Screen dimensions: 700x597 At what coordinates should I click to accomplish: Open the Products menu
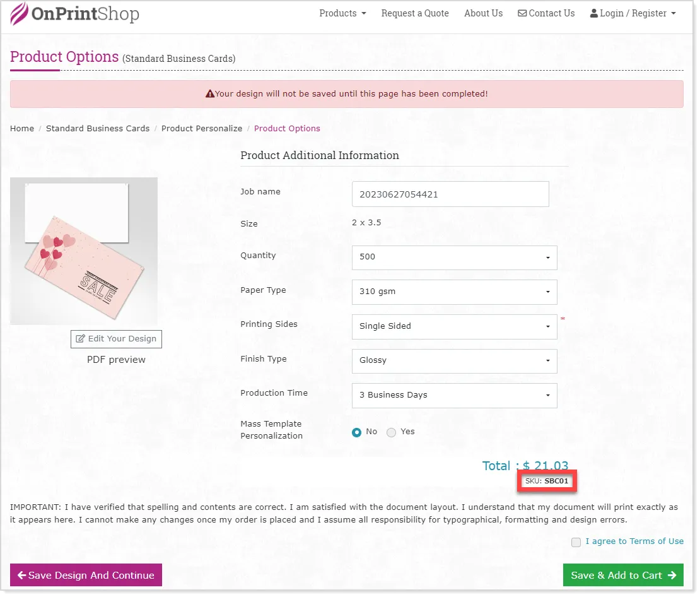pyautogui.click(x=342, y=13)
